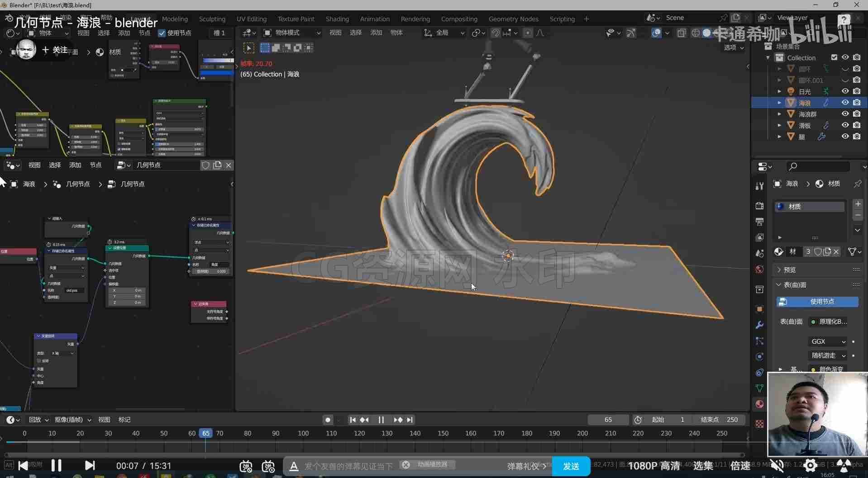
Task: Open bilibili player settings gear
Action: click(810, 465)
